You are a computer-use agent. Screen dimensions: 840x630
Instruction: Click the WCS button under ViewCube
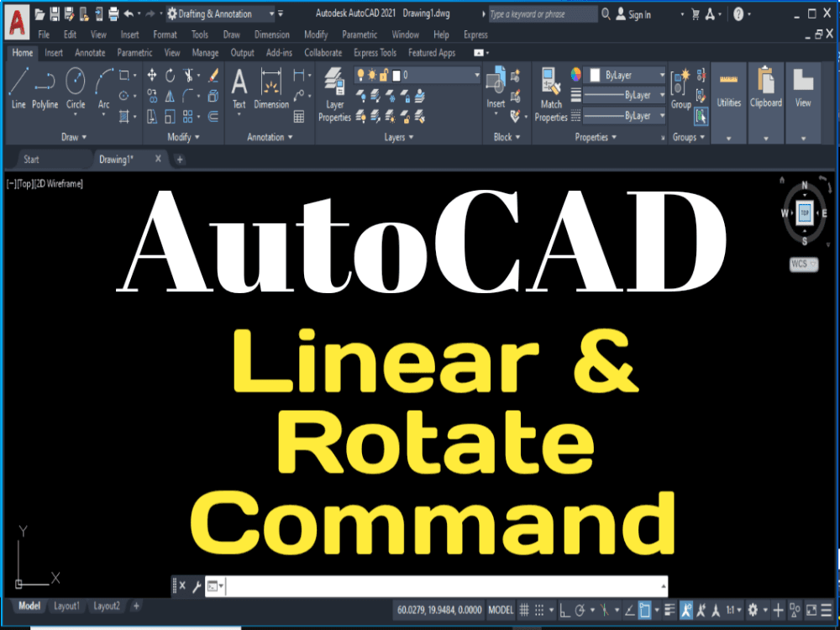[x=804, y=264]
